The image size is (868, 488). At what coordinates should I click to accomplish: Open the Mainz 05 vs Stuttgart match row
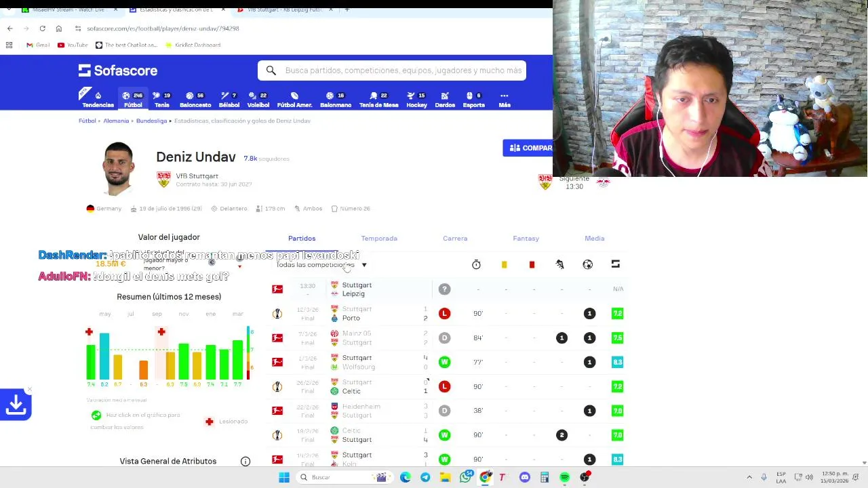click(x=448, y=338)
